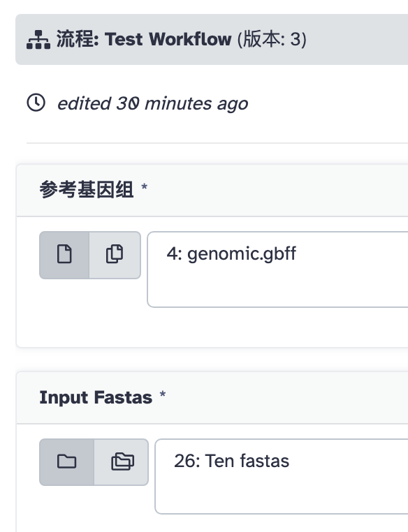Switch 参考基因组 to multiple datasets mode
This screenshot has width=408, height=532.
point(115,255)
